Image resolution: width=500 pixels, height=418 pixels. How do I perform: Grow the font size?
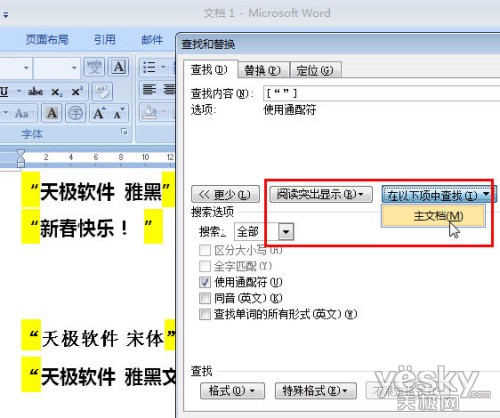(99, 113)
